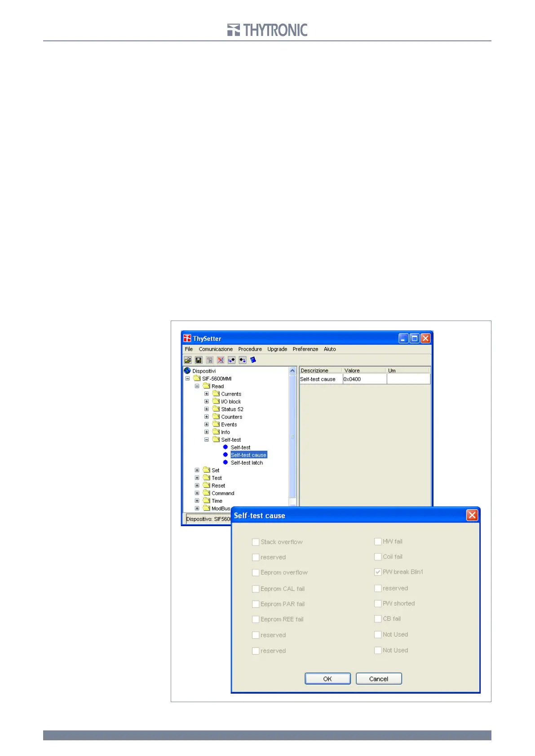Uncheck the PW break Blin1 checkbox

[378, 572]
